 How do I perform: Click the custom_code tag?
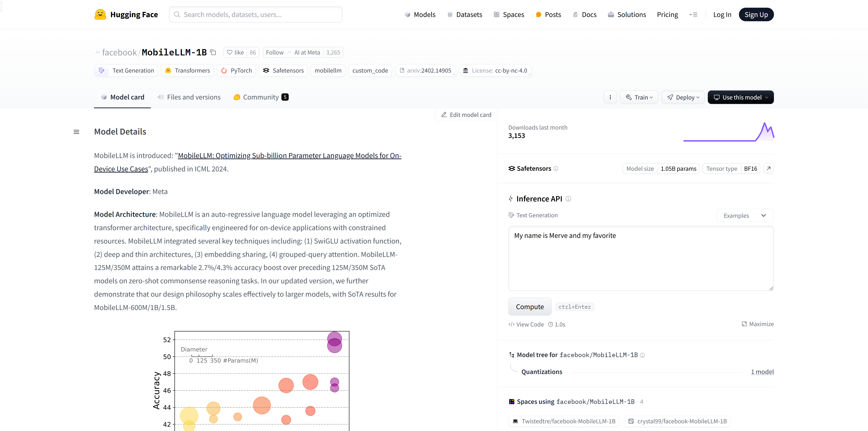pos(370,70)
